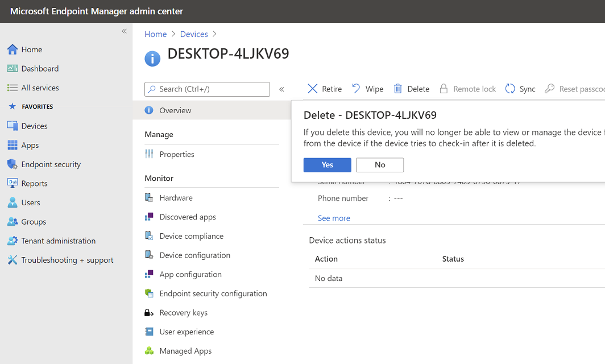Expand details with See more link

334,218
